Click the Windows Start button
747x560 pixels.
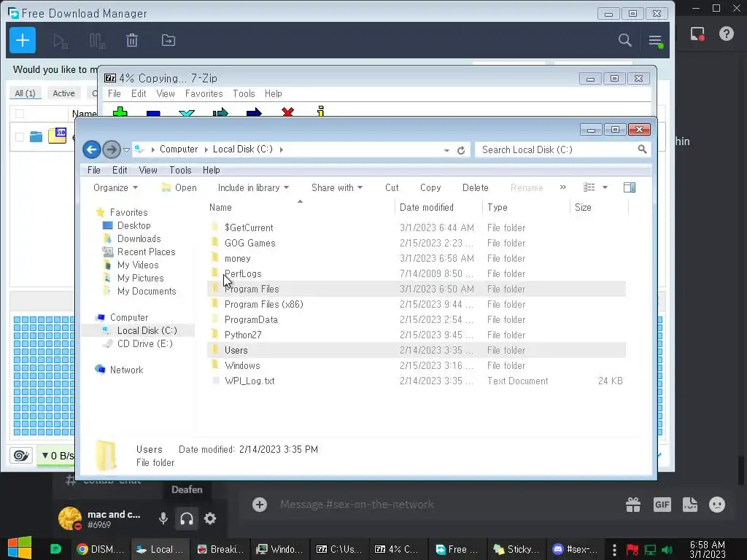[19, 548]
